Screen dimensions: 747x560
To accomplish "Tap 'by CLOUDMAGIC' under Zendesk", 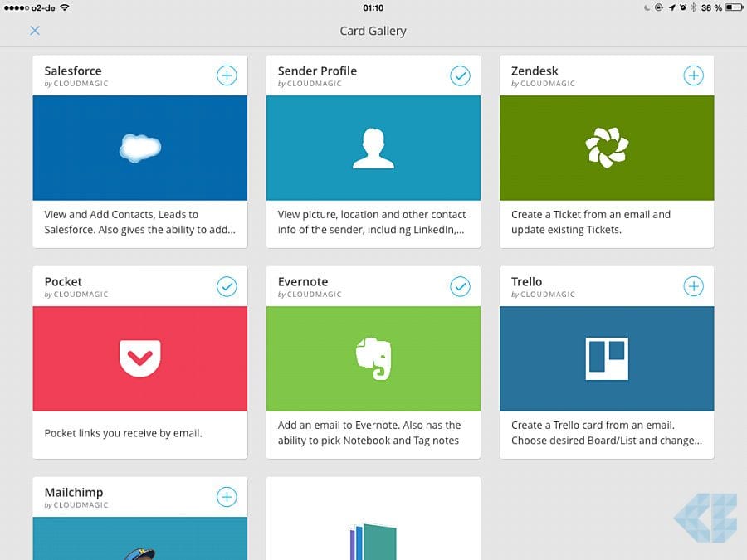I will coord(543,84).
